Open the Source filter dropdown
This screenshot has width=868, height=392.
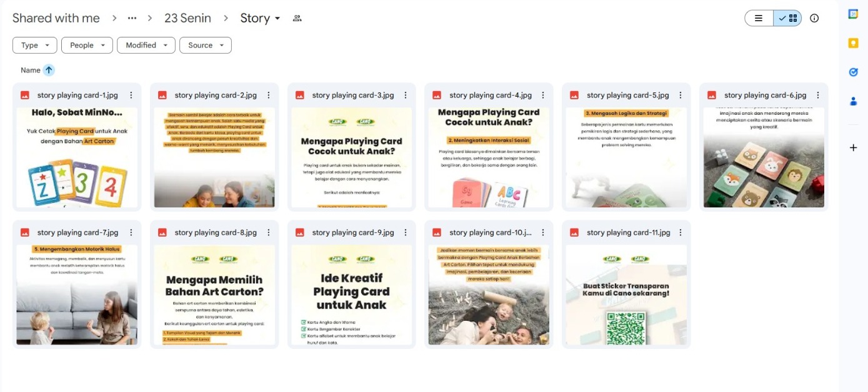tap(206, 45)
